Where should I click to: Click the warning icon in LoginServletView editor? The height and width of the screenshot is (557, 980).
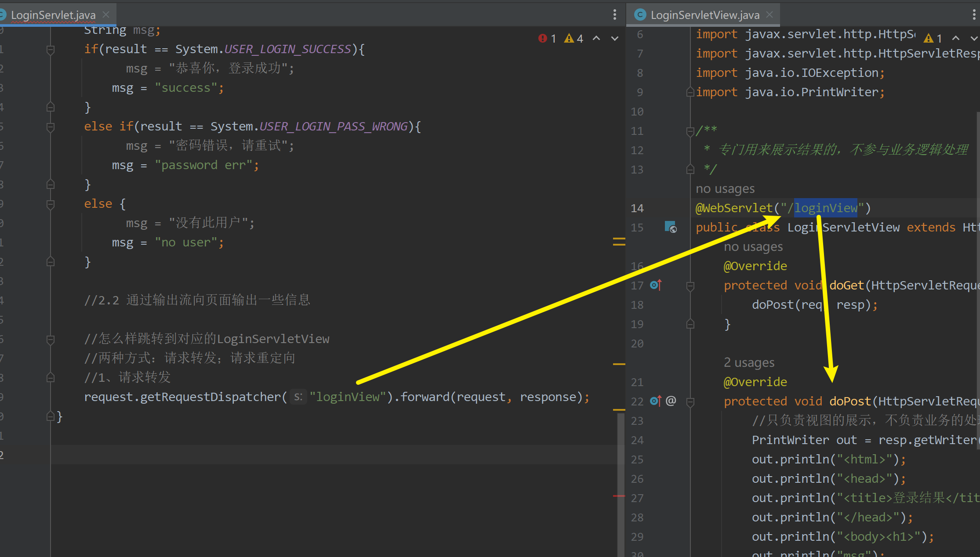[x=929, y=39]
